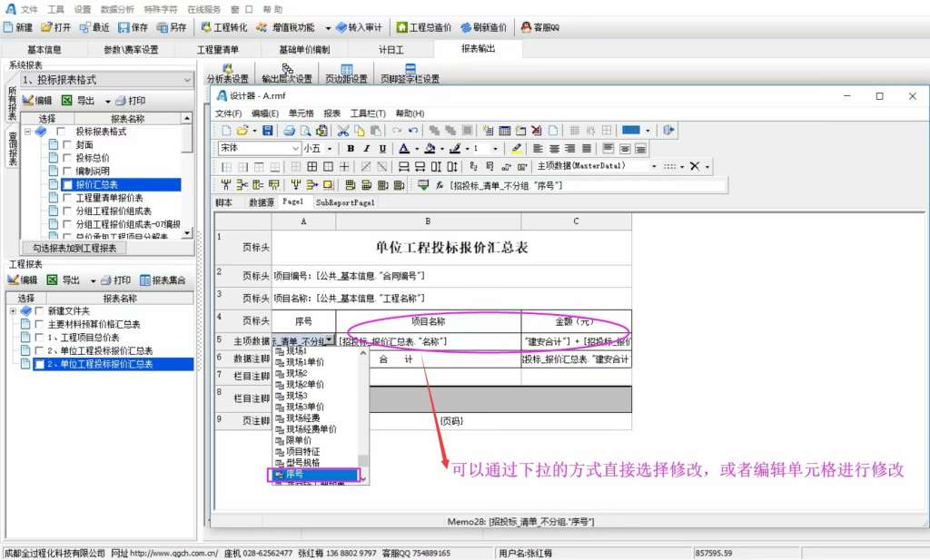Check the 封面 report checkbox
The width and height of the screenshot is (930, 560).
coord(67,144)
